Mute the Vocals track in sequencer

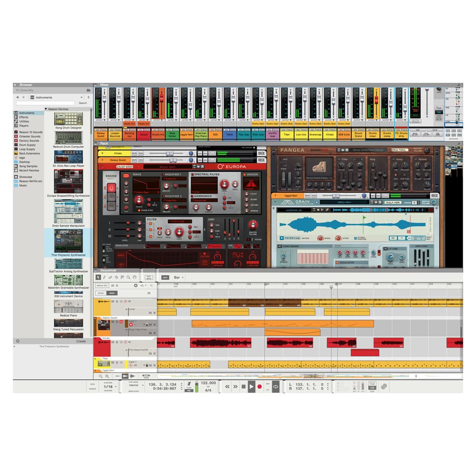(113, 342)
